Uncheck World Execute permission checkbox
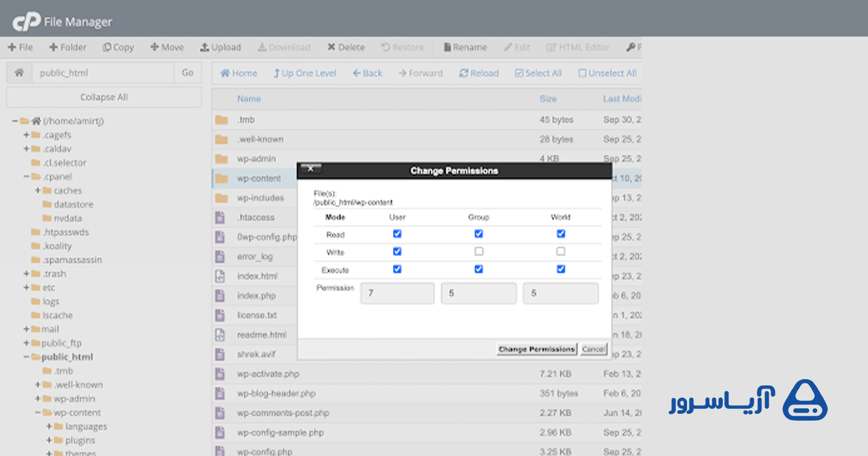 point(561,270)
